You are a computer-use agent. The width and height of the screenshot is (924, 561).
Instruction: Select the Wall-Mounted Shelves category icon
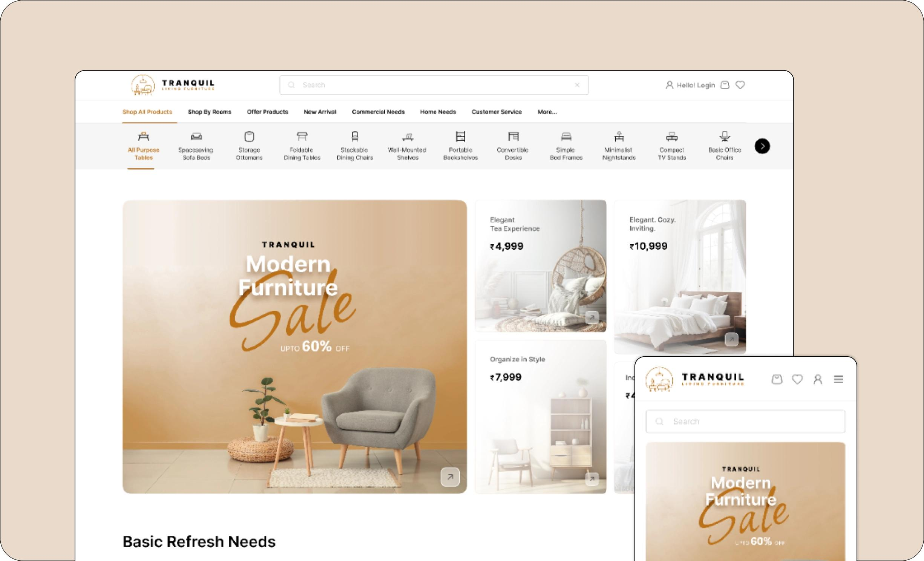point(408,136)
